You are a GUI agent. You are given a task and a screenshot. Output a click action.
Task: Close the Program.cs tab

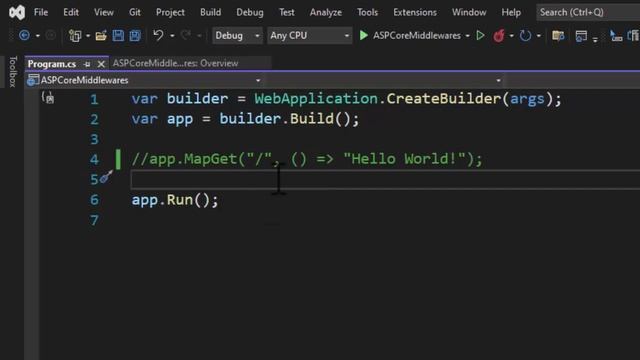click(x=101, y=64)
